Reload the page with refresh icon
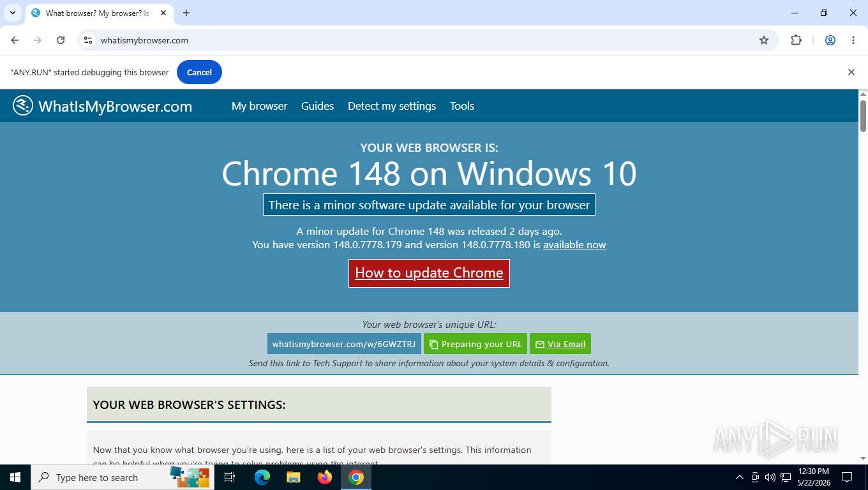868x490 pixels. [x=61, y=40]
